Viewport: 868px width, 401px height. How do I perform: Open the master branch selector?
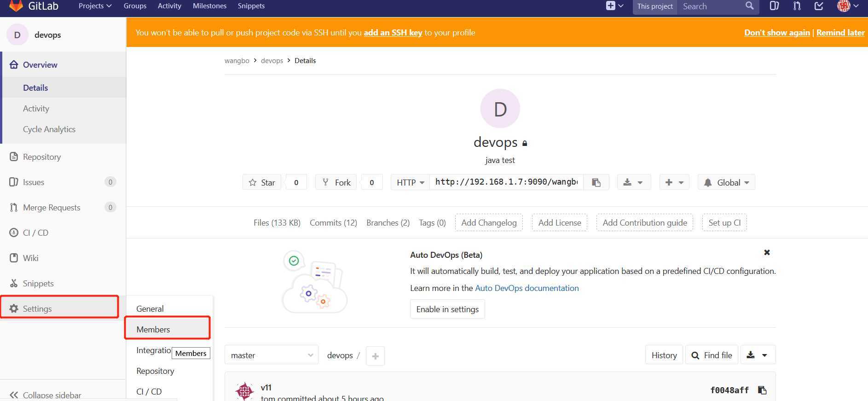[272, 355]
